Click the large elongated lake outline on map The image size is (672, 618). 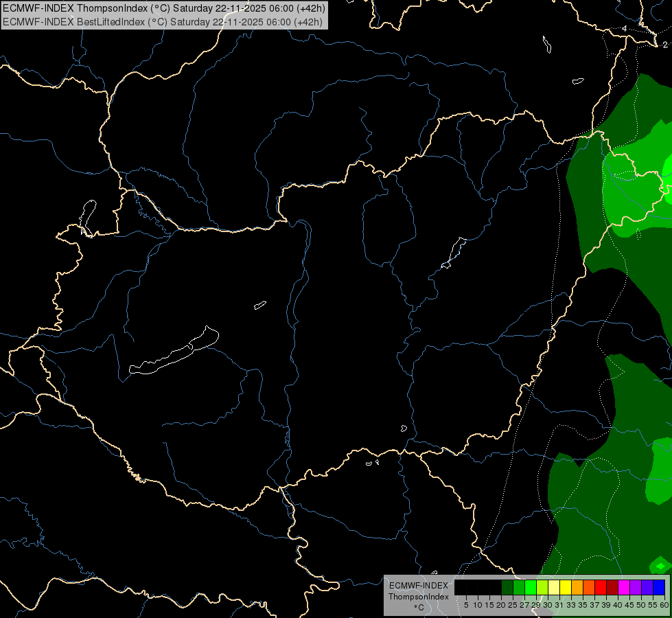pyautogui.click(x=174, y=351)
